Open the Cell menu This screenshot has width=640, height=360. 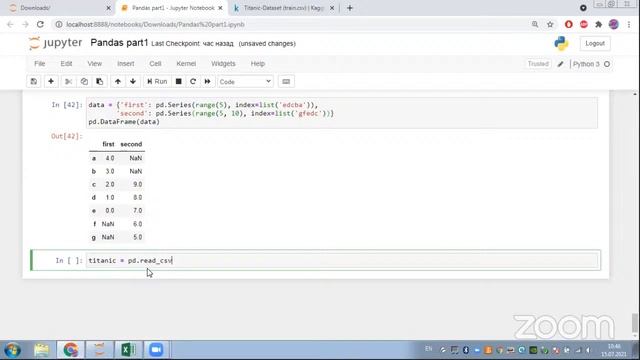pos(155,64)
